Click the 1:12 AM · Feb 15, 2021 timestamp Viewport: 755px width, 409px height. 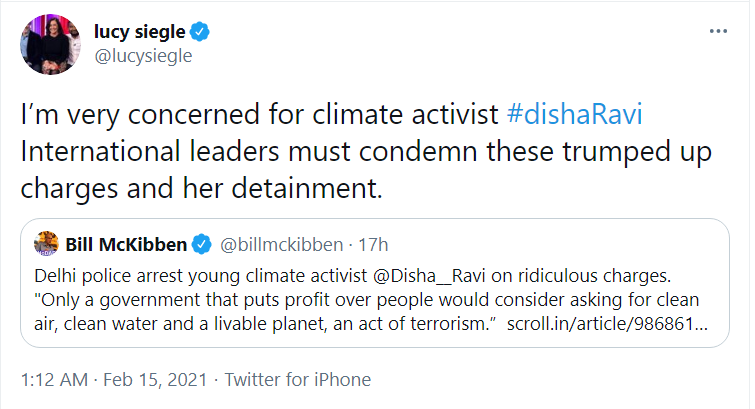coord(114,380)
